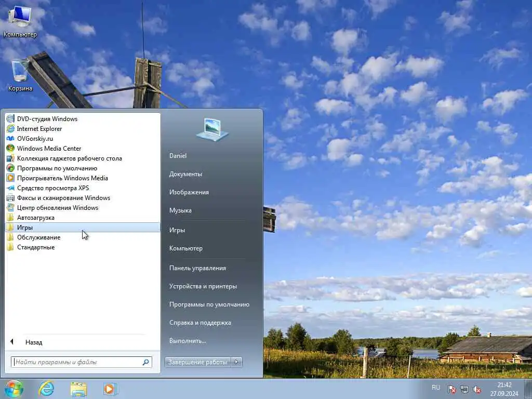Open the shutdown options arrow
The width and height of the screenshot is (532, 399).
pyautogui.click(x=237, y=362)
